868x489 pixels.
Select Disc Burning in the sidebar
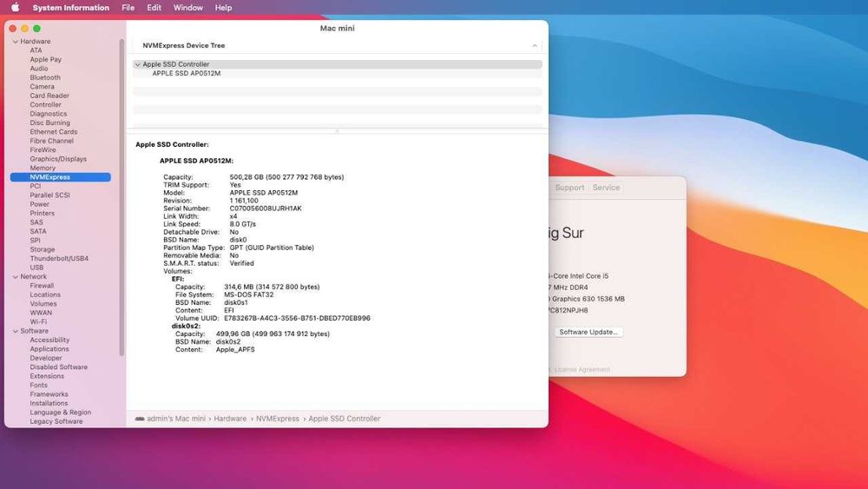[x=49, y=123]
